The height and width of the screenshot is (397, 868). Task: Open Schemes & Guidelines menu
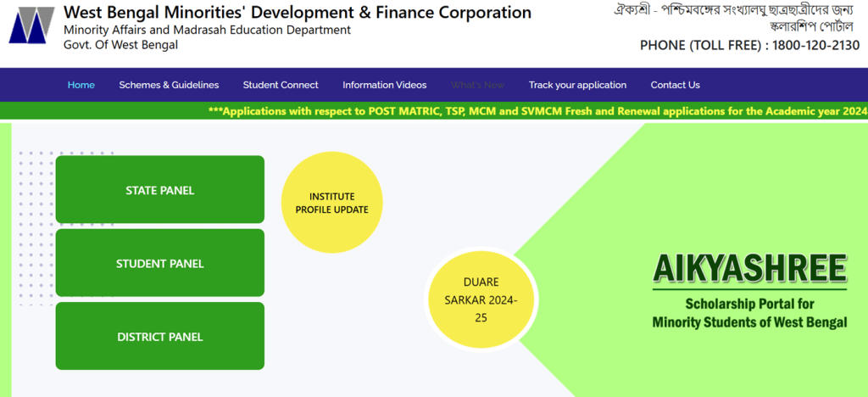pyautogui.click(x=169, y=86)
